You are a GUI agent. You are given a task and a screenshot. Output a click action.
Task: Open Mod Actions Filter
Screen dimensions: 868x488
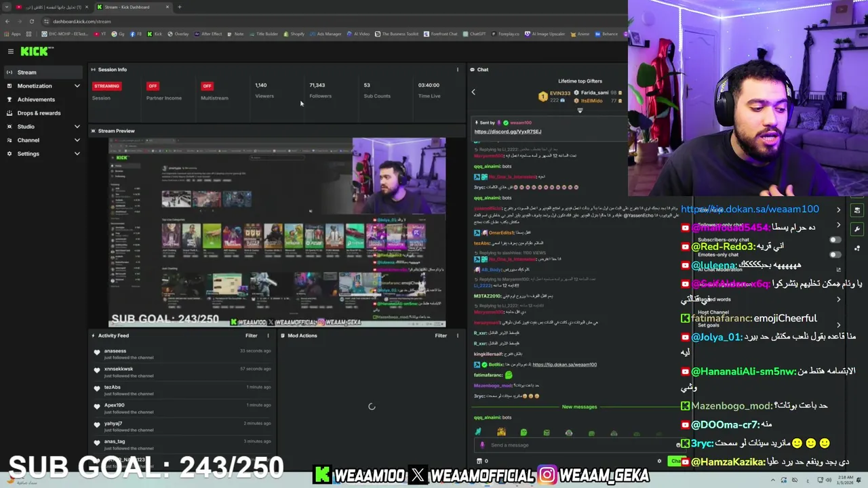click(x=441, y=335)
